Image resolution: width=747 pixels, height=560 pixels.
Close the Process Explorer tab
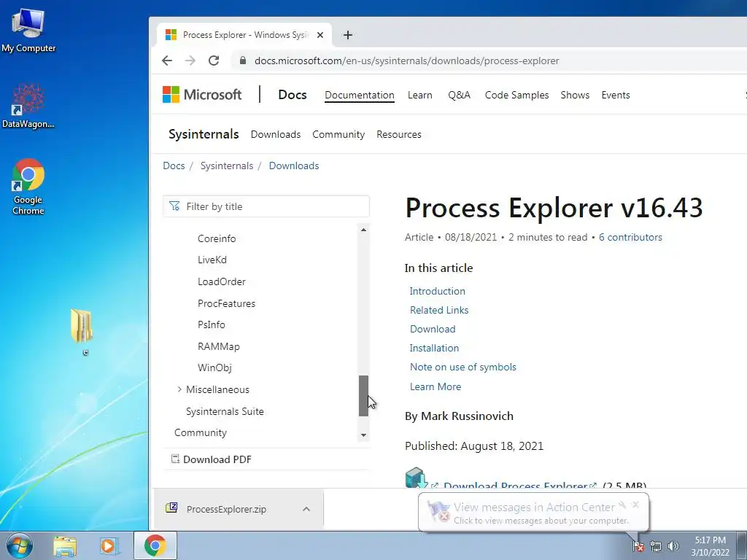[x=320, y=35]
